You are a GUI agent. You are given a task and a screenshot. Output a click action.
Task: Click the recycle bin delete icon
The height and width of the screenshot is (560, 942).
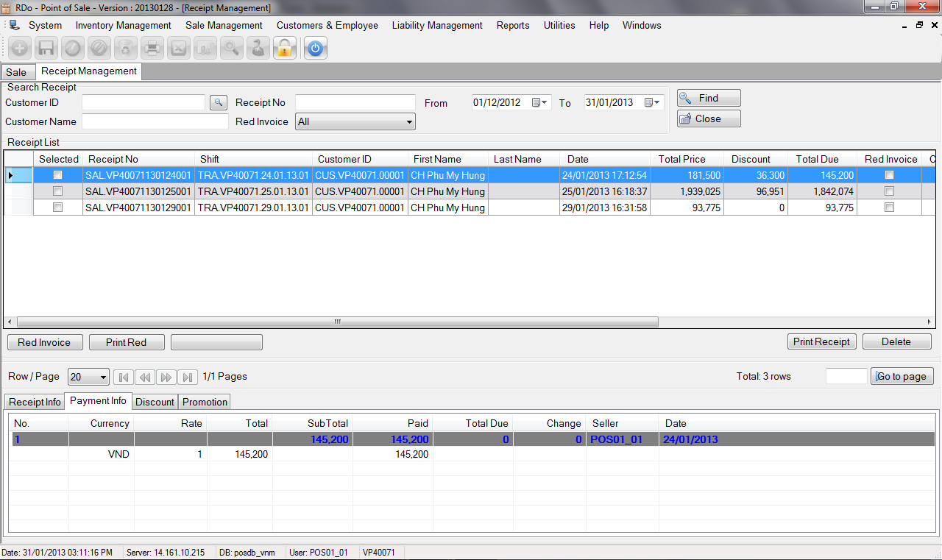[125, 49]
